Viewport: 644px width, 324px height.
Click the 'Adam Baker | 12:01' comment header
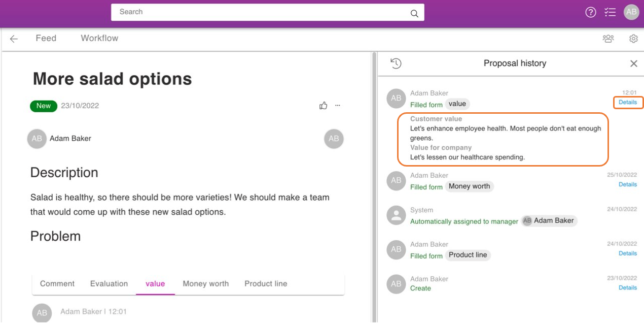point(94,312)
